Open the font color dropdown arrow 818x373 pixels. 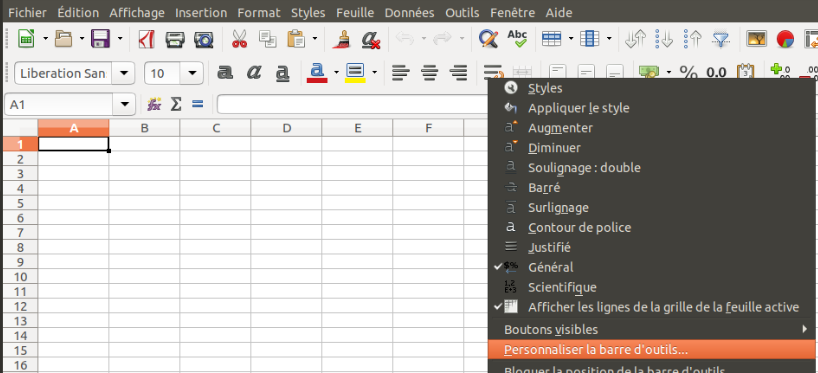[336, 73]
